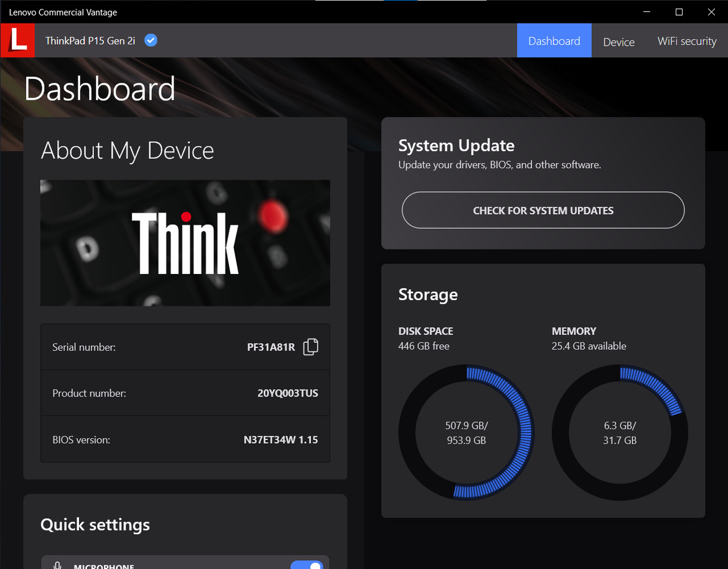The width and height of the screenshot is (728, 569).
Task: Click Check for System Updates button
Action: coord(543,210)
